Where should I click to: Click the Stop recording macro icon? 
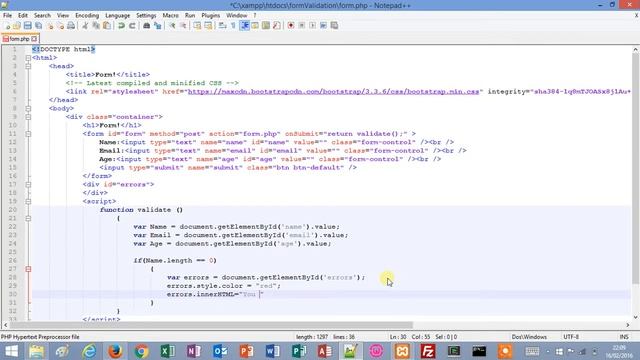[x=302, y=26]
